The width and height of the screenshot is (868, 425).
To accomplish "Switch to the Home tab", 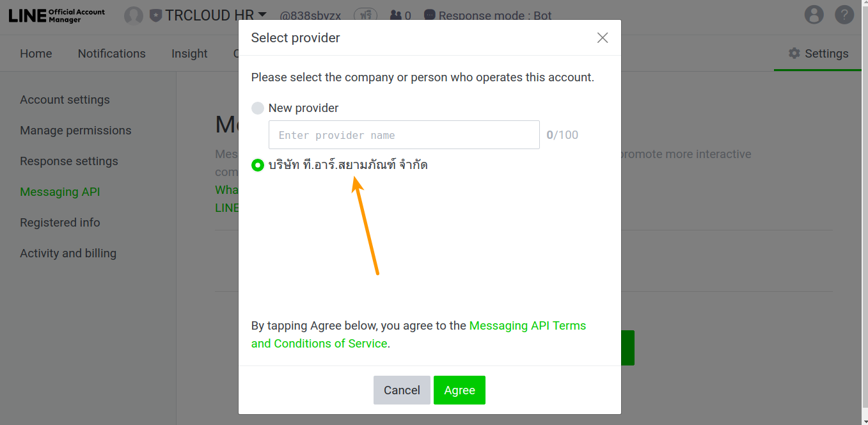I will click(36, 54).
